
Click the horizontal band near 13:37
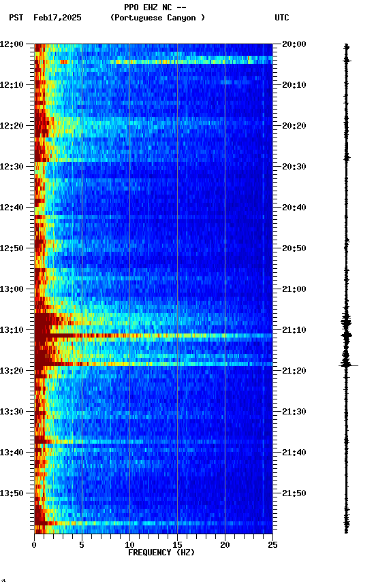click(x=153, y=442)
